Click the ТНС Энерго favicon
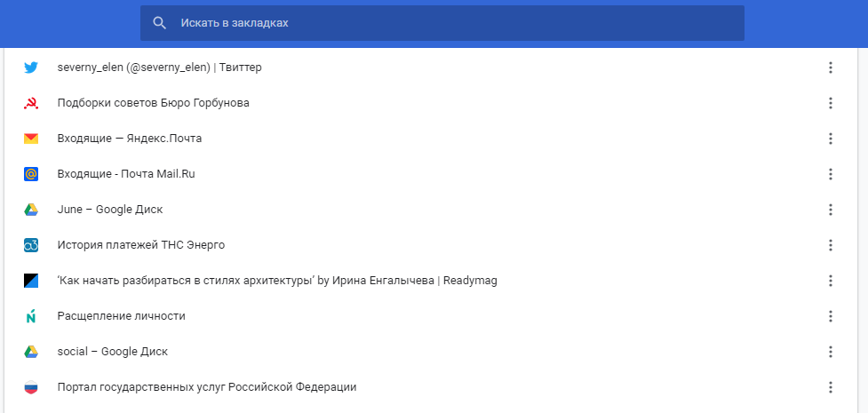This screenshot has height=413, width=868. pyautogui.click(x=31, y=245)
